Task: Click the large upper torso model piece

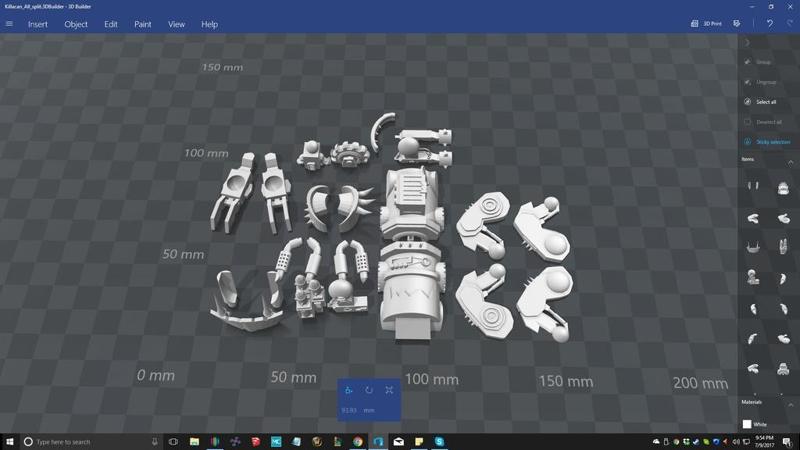Action: [412, 204]
